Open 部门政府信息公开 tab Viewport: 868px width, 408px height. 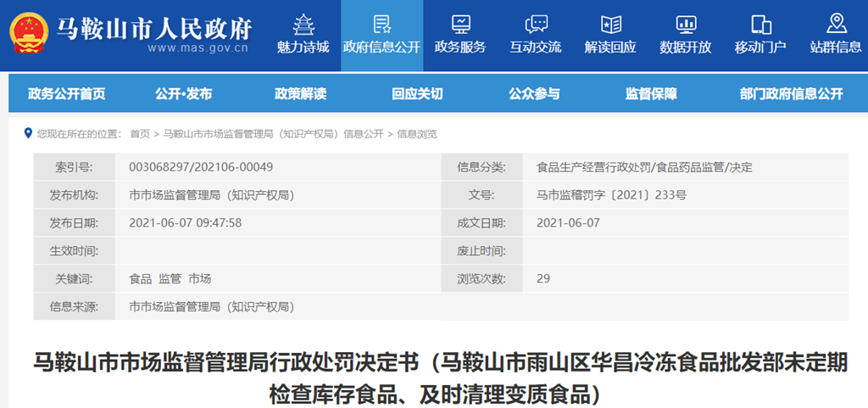click(791, 93)
